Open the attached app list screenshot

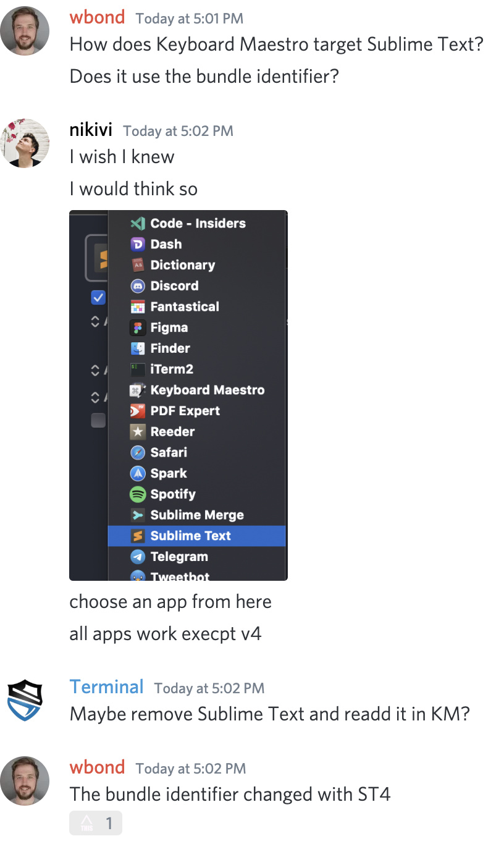point(178,395)
